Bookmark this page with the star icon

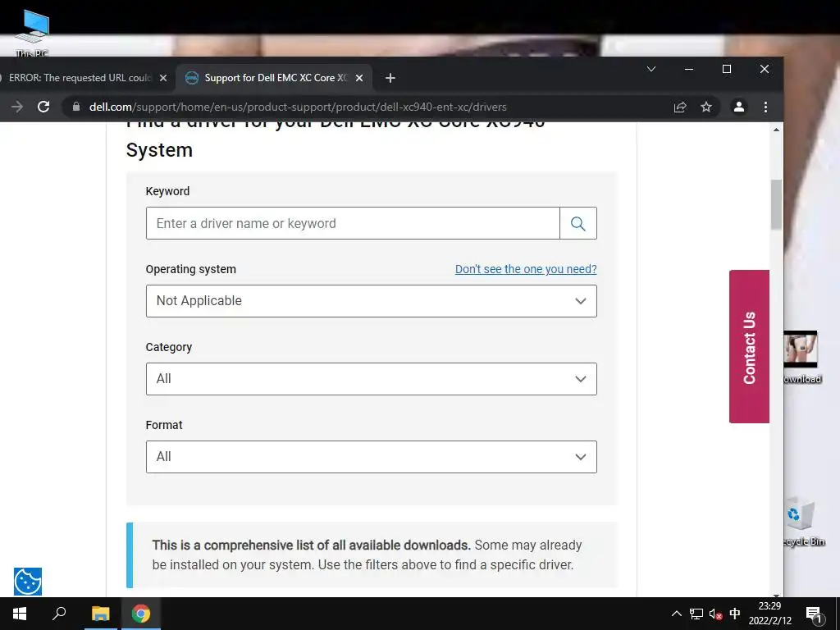tap(706, 107)
